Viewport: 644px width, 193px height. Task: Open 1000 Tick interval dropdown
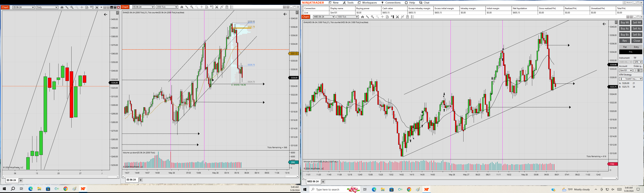(348, 17)
